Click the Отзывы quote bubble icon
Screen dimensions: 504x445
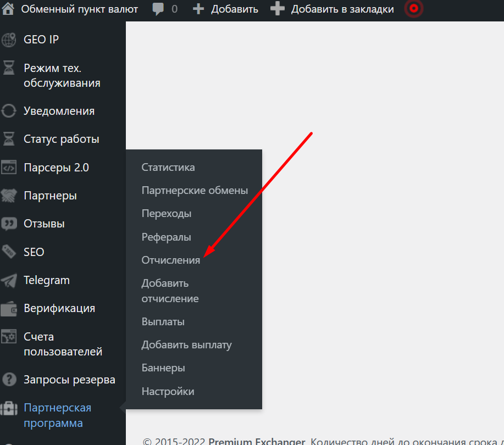[x=9, y=224]
